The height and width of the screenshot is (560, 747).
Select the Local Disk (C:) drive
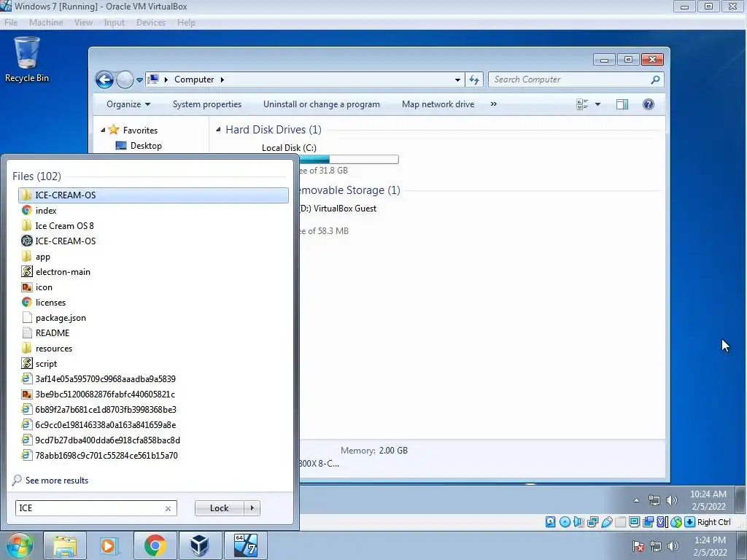pyautogui.click(x=289, y=148)
